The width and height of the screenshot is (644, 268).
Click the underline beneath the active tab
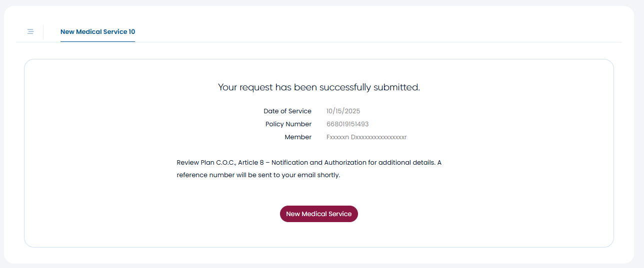[x=97, y=41]
